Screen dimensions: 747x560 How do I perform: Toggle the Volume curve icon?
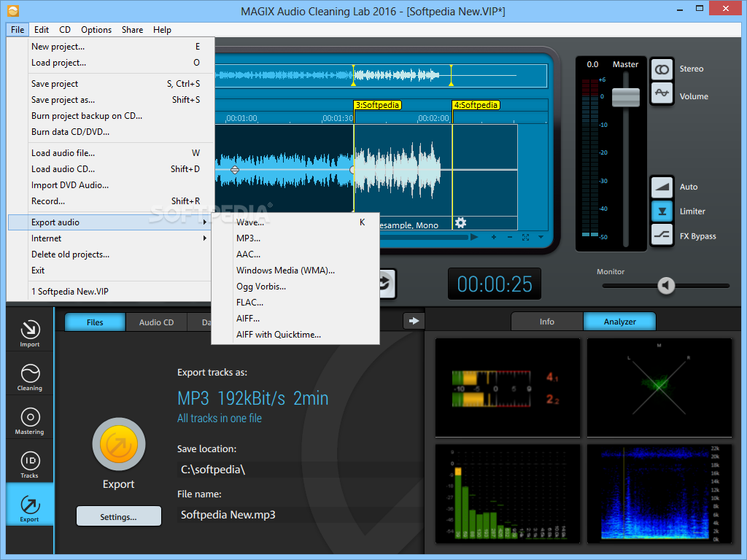coord(662,93)
